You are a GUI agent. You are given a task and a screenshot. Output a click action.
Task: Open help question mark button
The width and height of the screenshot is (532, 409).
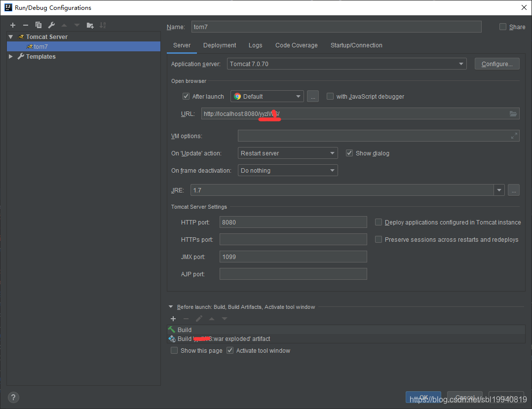point(13,397)
